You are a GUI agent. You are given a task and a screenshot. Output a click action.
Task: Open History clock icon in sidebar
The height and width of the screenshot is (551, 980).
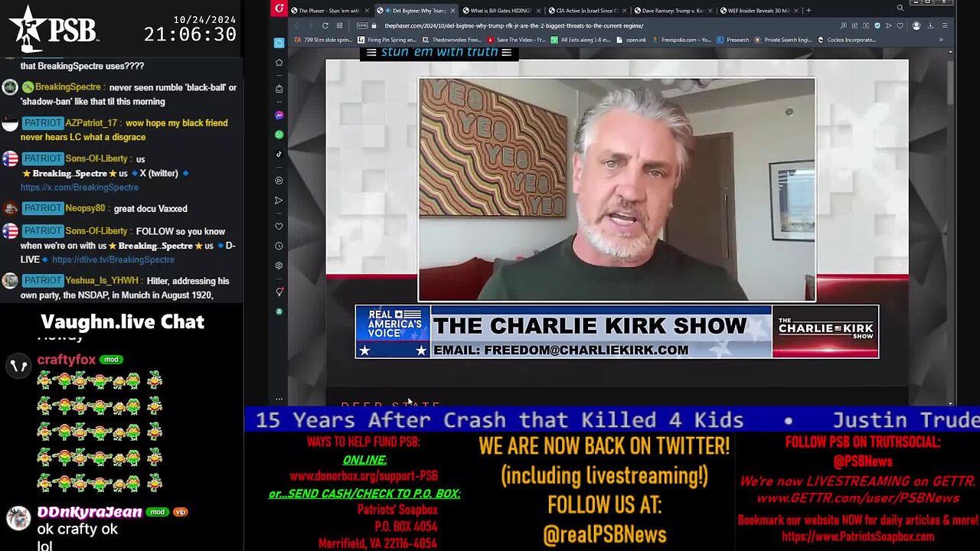pyautogui.click(x=279, y=246)
